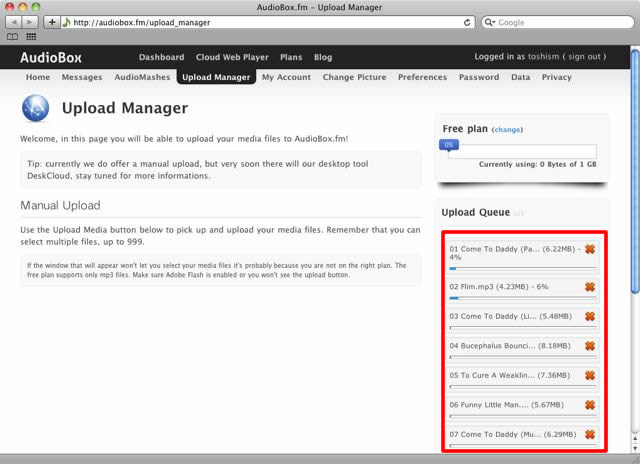Open the Dashboard menu item
The width and height of the screenshot is (640, 464).
click(161, 57)
